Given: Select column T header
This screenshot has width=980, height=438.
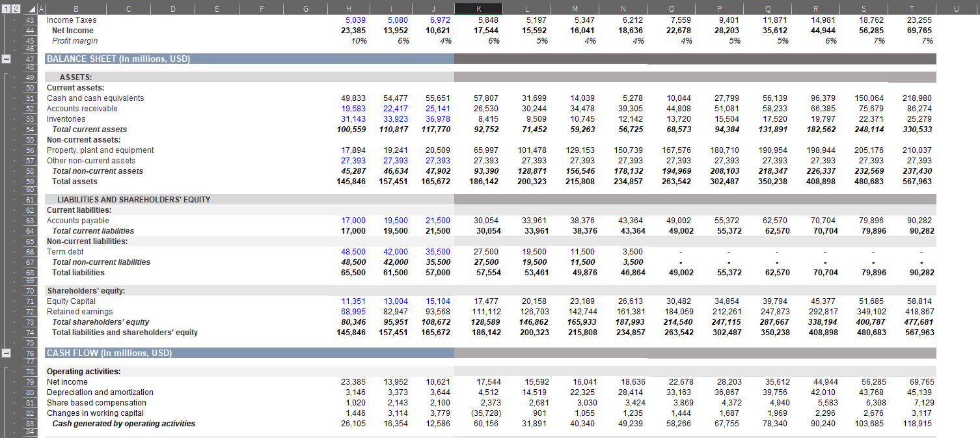Looking at the screenshot, I should [x=912, y=8].
